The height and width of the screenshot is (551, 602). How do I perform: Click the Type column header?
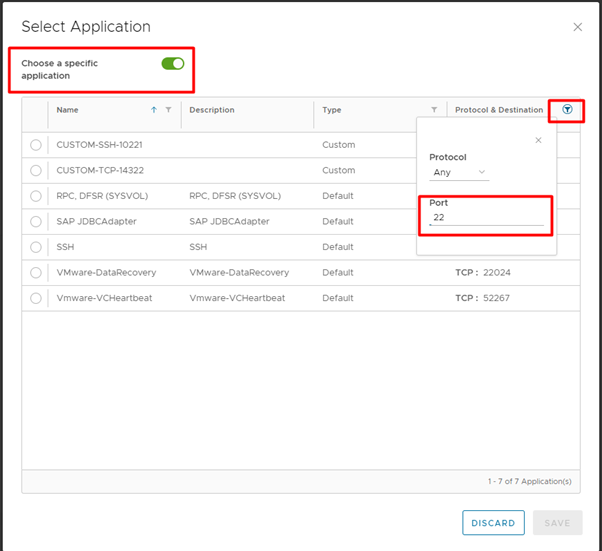click(x=332, y=110)
